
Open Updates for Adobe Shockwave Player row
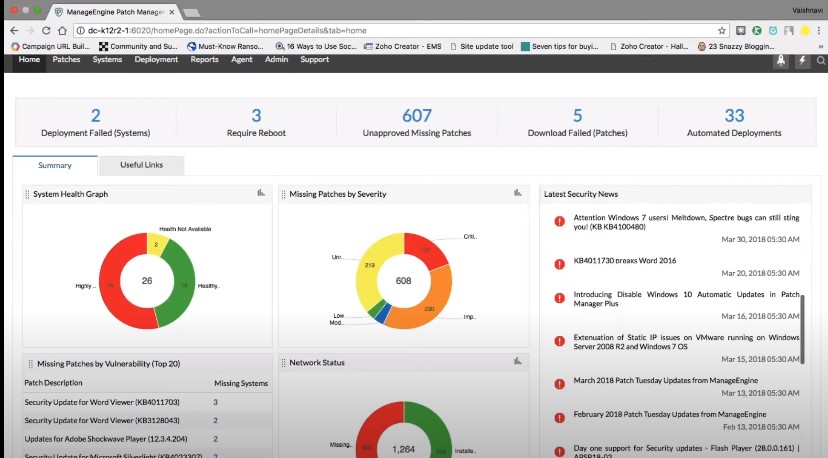106,439
